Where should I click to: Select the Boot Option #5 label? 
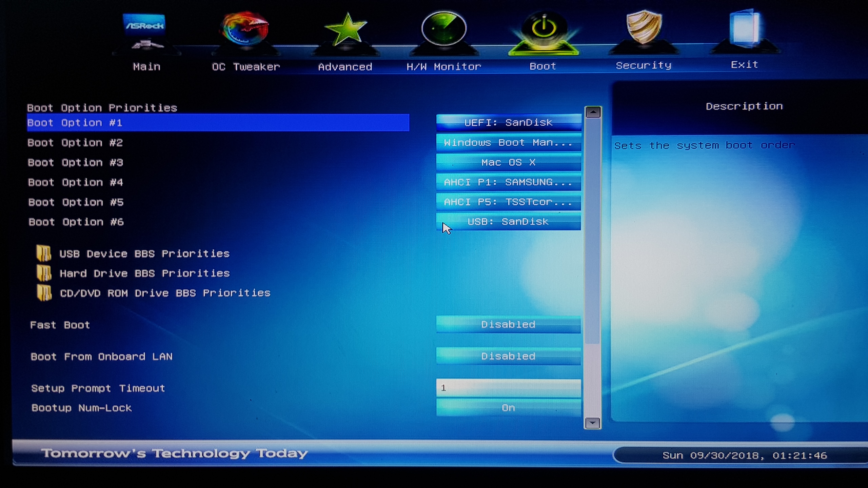[76, 202]
